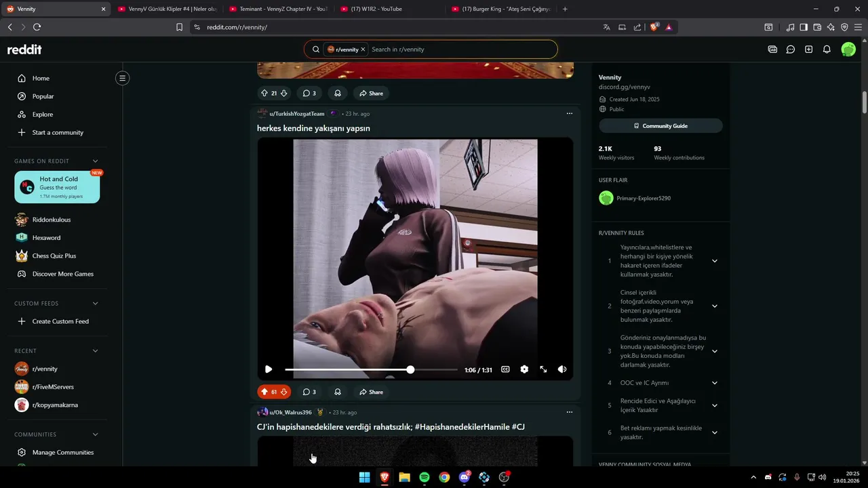Collapse the Communities section
Viewport: 868px width, 488px height.
coord(95,434)
